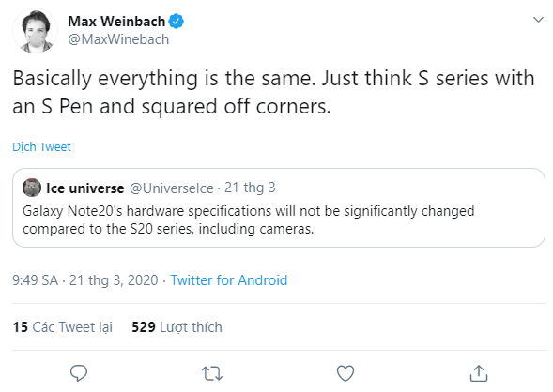The height and width of the screenshot is (392, 553).
Task: Click the @UniverseIce handle
Action: (172, 188)
